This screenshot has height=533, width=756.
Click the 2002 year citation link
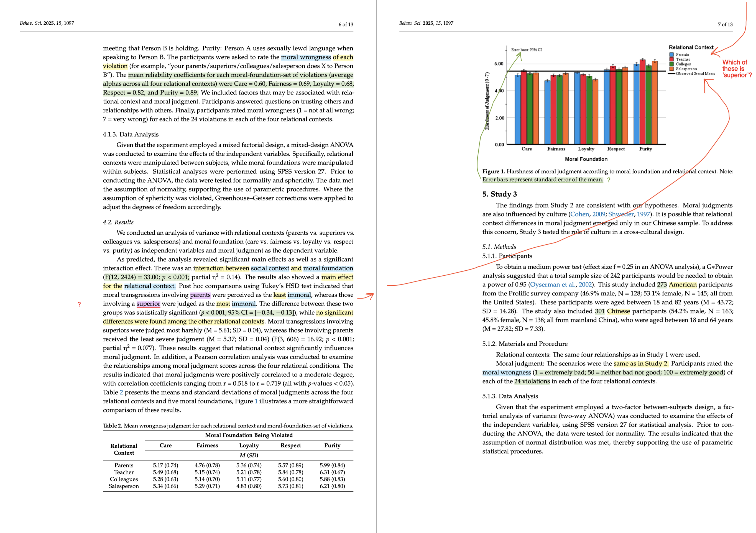(x=586, y=285)
